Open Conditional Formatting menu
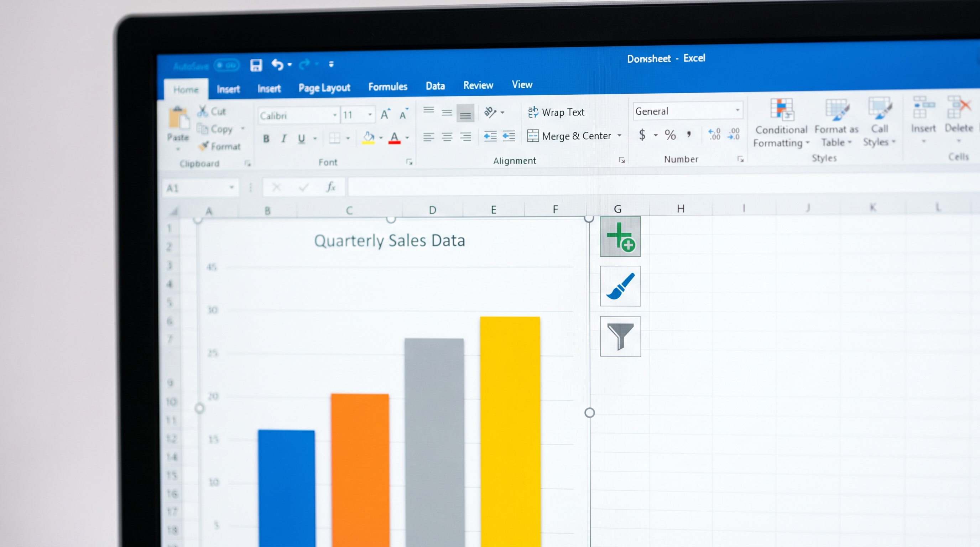Image resolution: width=980 pixels, height=547 pixels. [x=781, y=123]
